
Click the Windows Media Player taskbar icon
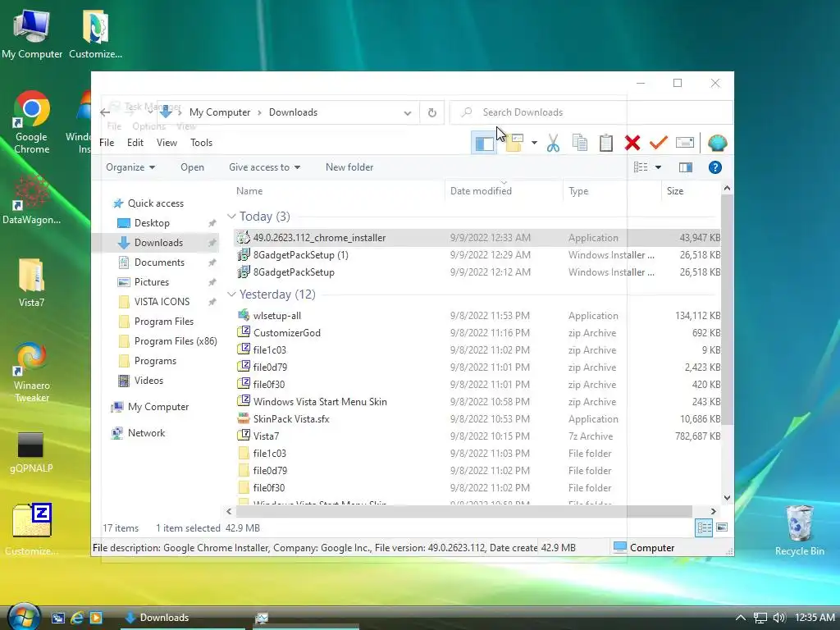[x=96, y=618]
